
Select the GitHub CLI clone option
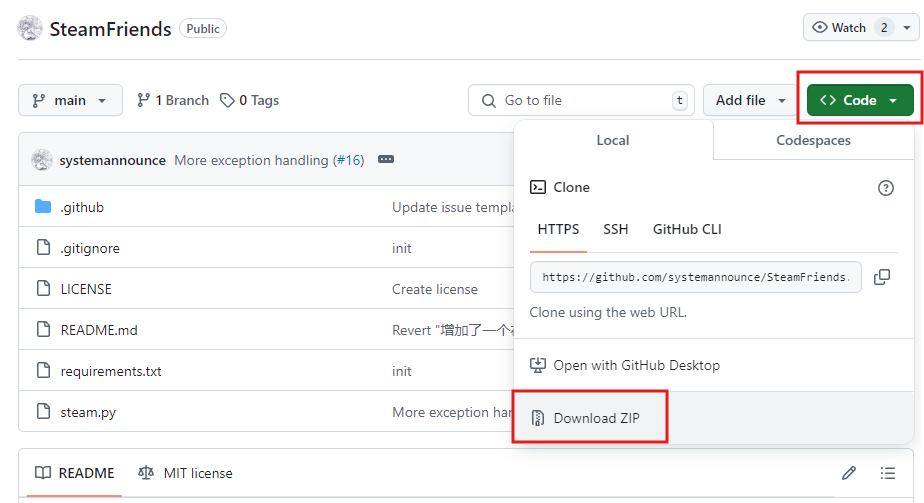(687, 229)
